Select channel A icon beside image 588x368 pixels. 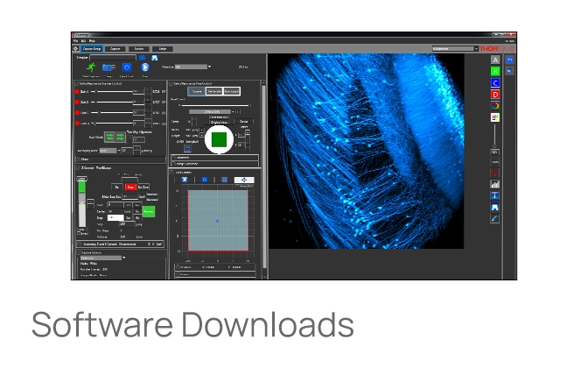[495, 60]
